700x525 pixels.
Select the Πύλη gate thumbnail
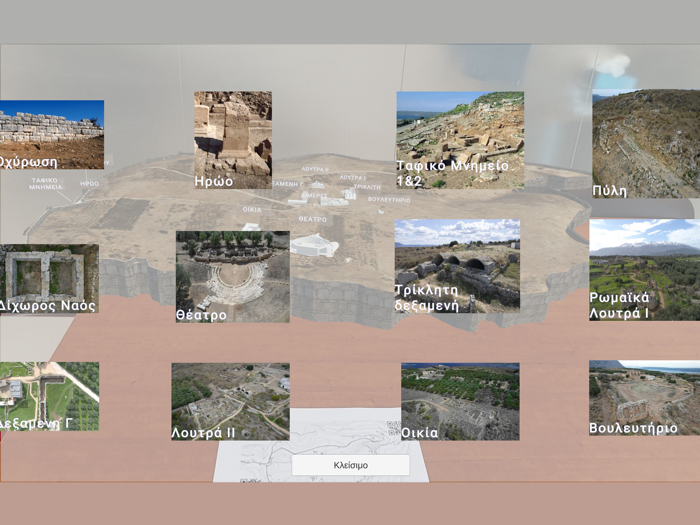tap(646, 143)
